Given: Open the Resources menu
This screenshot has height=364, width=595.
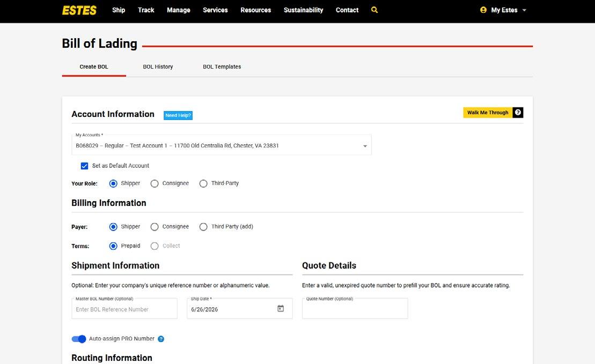Looking at the screenshot, I should click(256, 10).
